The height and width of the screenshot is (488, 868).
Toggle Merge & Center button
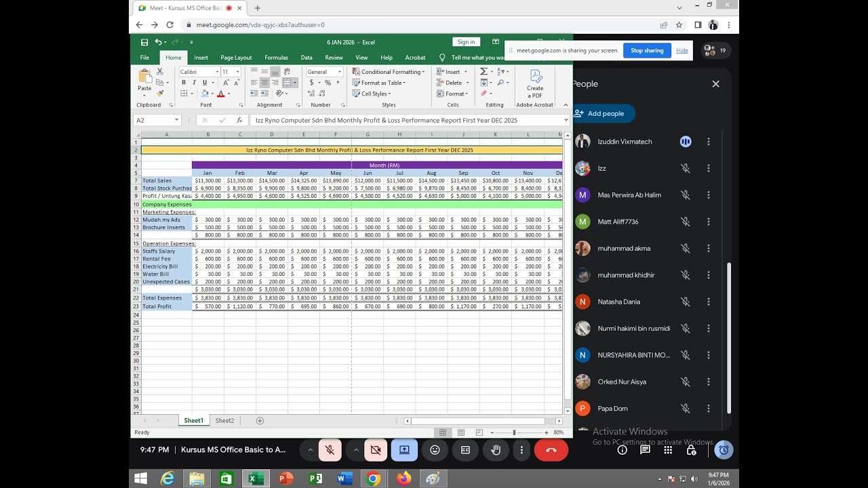tap(287, 83)
